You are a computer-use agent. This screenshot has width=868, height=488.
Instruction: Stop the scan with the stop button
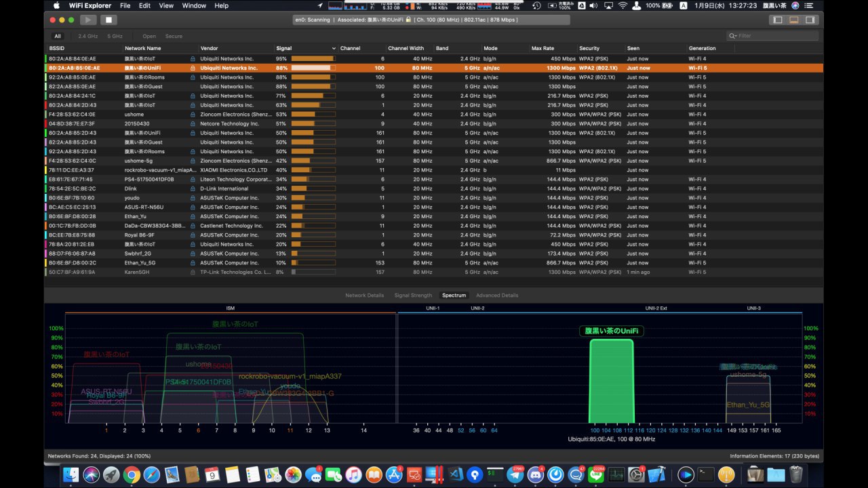[x=108, y=20]
